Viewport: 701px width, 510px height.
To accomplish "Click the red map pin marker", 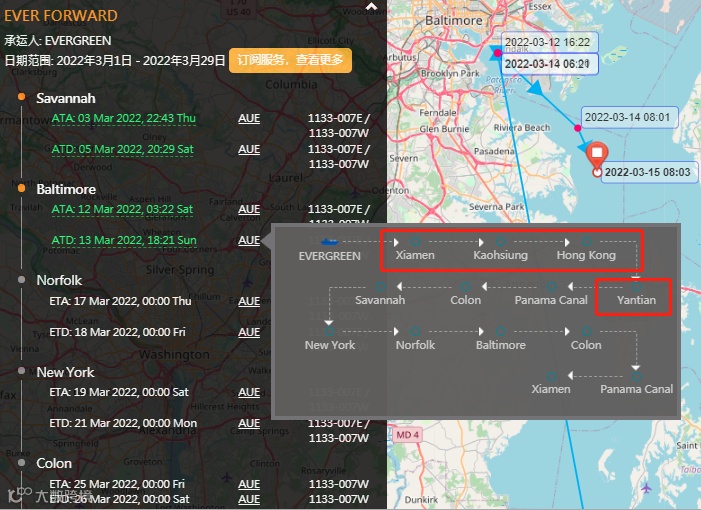I will [597, 154].
